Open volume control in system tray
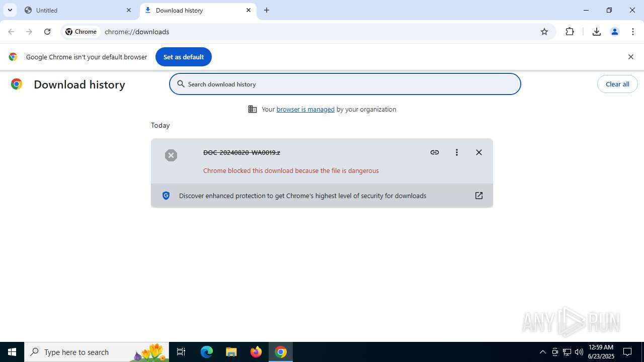The width and height of the screenshot is (644, 362). [579, 352]
